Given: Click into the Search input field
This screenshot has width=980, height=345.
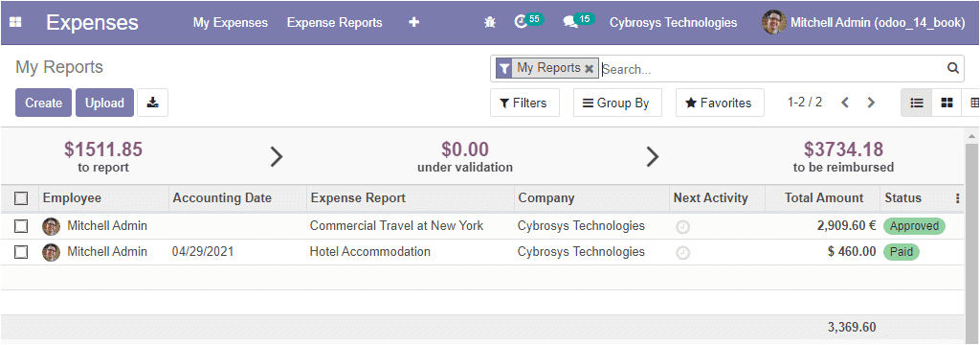Looking at the screenshot, I should tap(772, 69).
